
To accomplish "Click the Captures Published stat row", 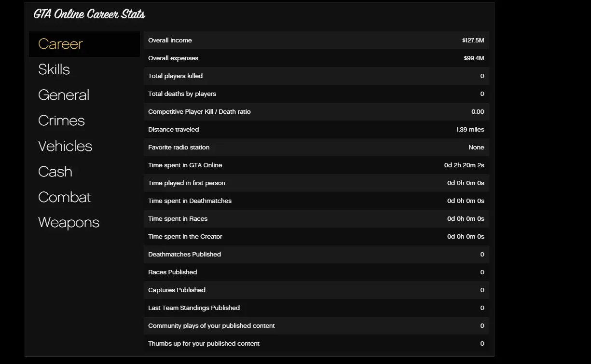I will click(316, 290).
